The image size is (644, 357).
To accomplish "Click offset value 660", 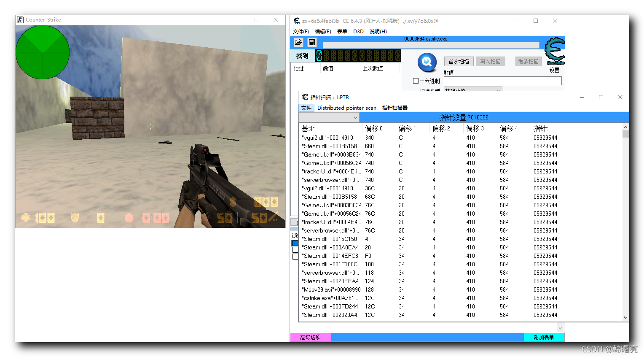I will [369, 146].
